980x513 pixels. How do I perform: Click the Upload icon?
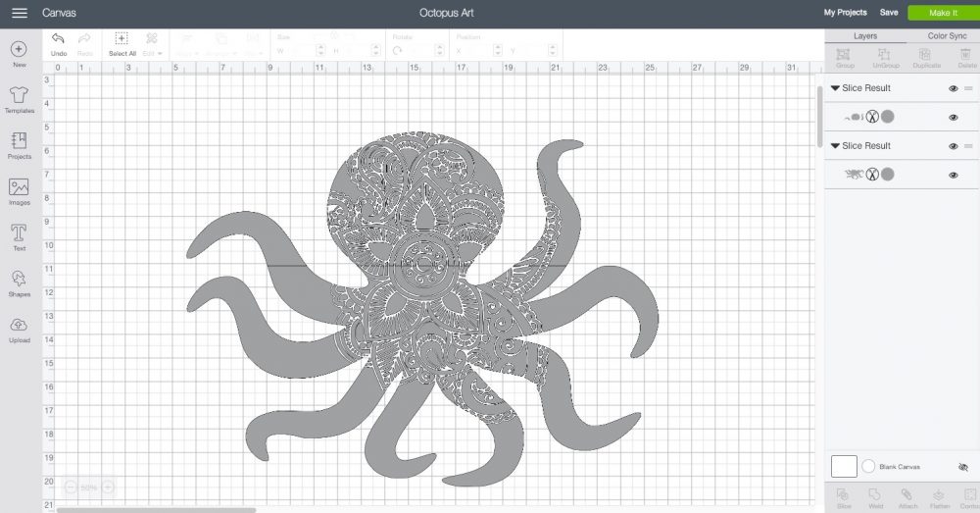pos(19,324)
